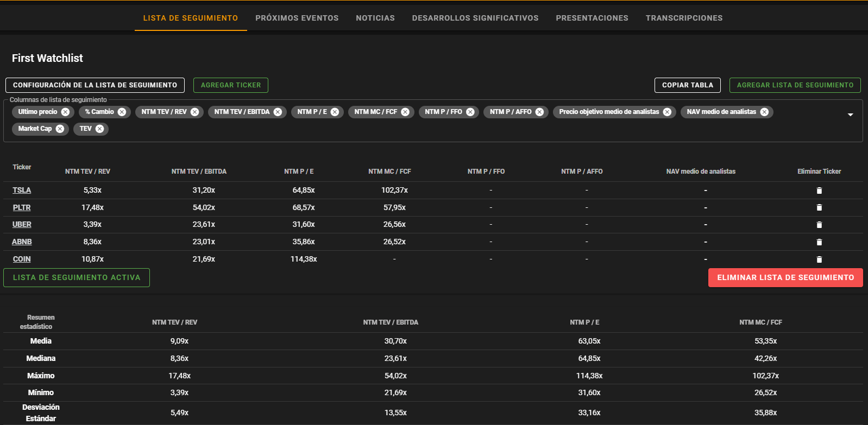The height and width of the screenshot is (425, 868).
Task: Select the 9,09x mean NTM TEV / REV value
Action: coord(179,341)
